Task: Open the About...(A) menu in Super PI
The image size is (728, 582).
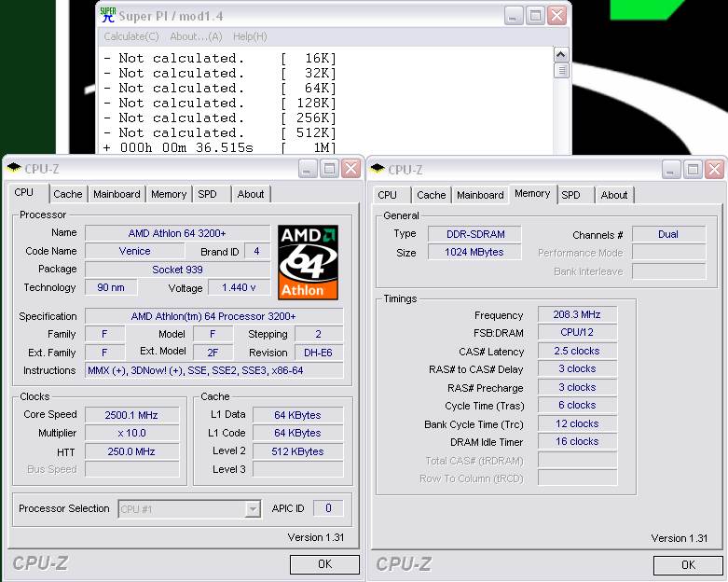Action: click(x=196, y=36)
